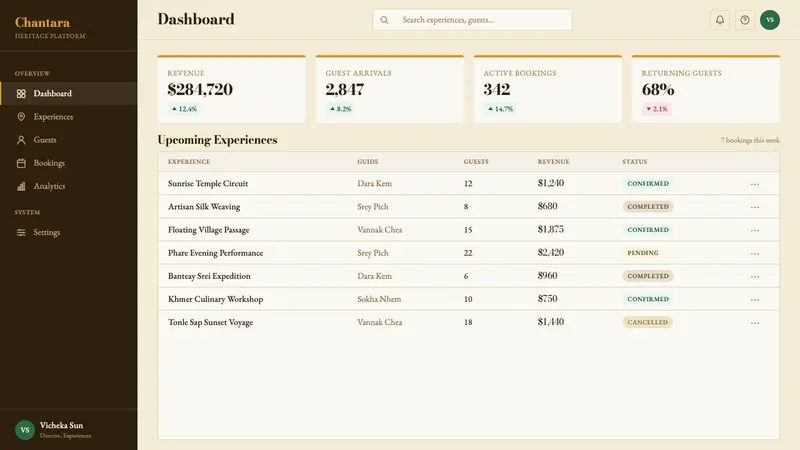800x450 pixels.
Task: Click guide Dara Kem in Sunrise Temple row
Action: click(x=374, y=183)
